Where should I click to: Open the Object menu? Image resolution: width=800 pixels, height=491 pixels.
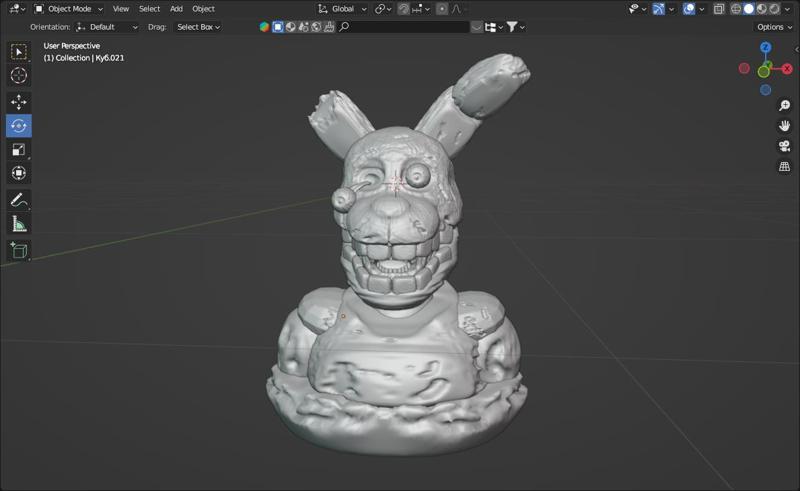click(x=203, y=9)
